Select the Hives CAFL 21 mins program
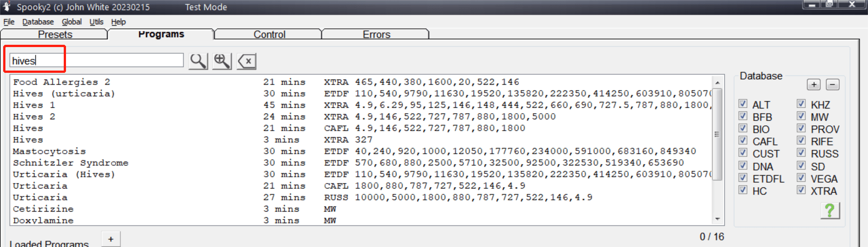 pyautogui.click(x=361, y=128)
